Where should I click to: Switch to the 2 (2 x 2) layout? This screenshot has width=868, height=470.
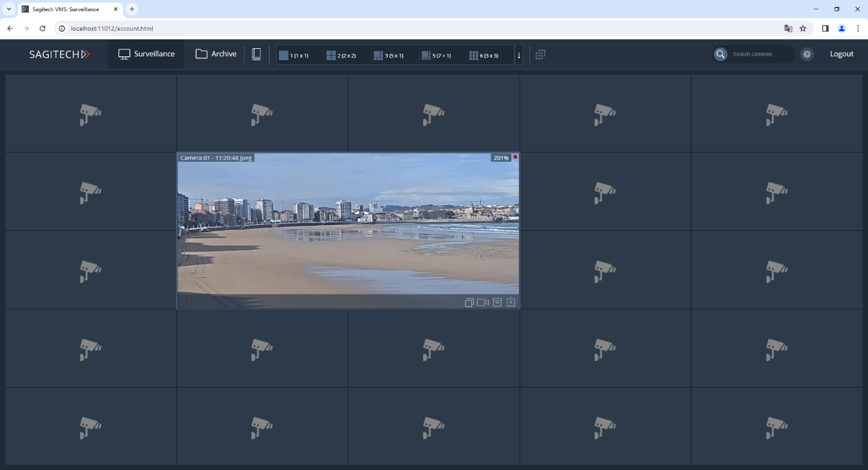[342, 55]
